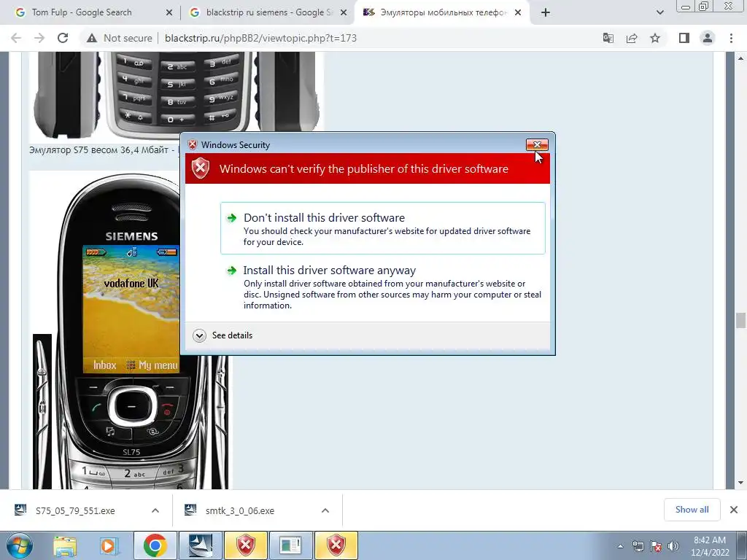Expand options for smtk_3_0_06.exe download
747x560 pixels.
click(x=325, y=510)
